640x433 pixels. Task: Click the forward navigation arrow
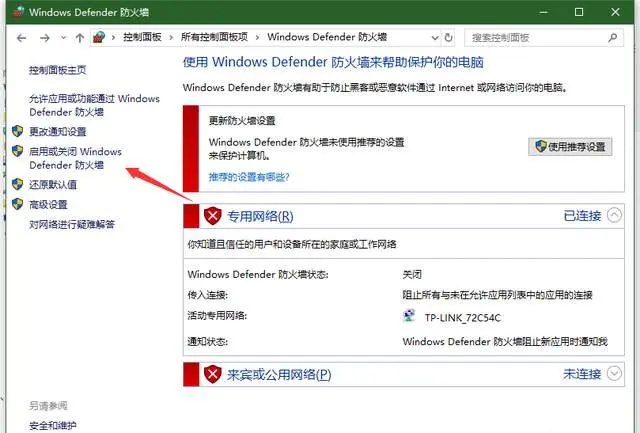[x=44, y=38]
